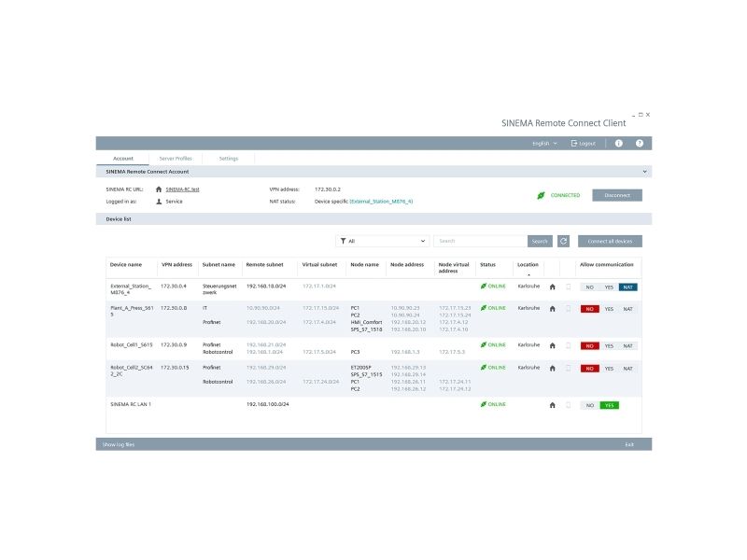Set Robot_Cell1_S615 communication to NAT
Viewport: 747px width, 560px height.
pyautogui.click(x=627, y=346)
